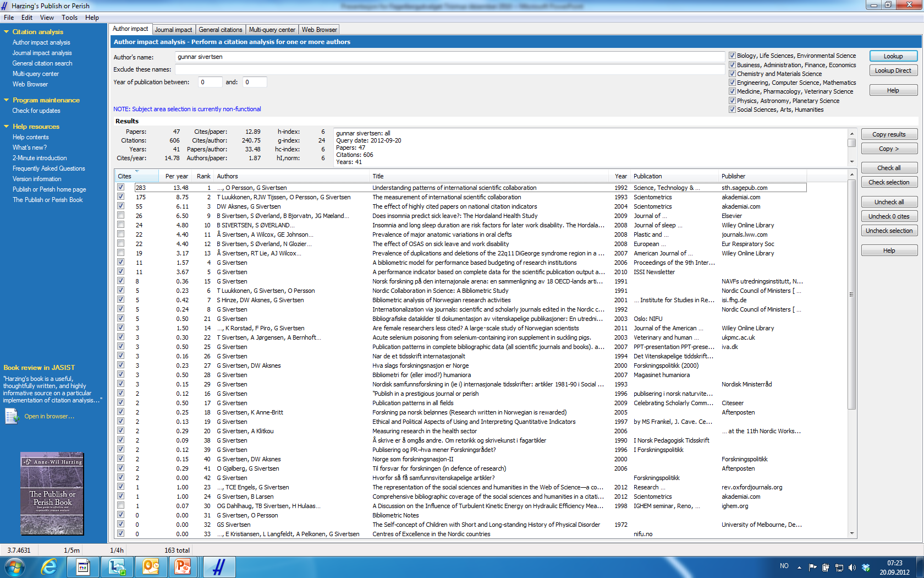Click Check for updates in sidebar

tap(36, 111)
